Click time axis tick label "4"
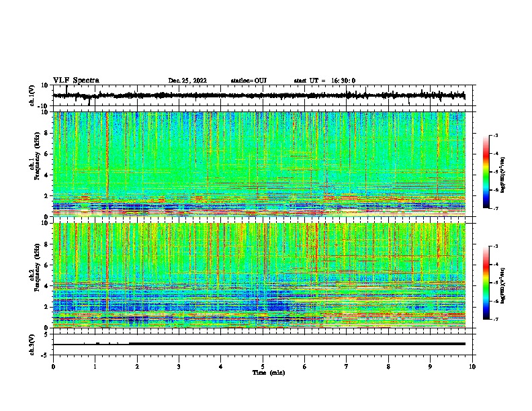 (x=221, y=367)
